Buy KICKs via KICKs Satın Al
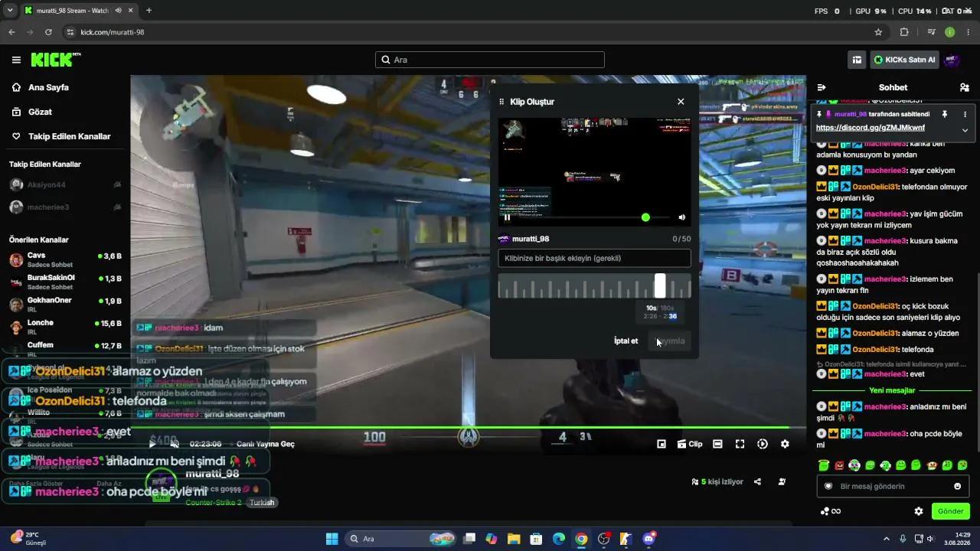The height and width of the screenshot is (551, 980). pyautogui.click(x=905, y=60)
